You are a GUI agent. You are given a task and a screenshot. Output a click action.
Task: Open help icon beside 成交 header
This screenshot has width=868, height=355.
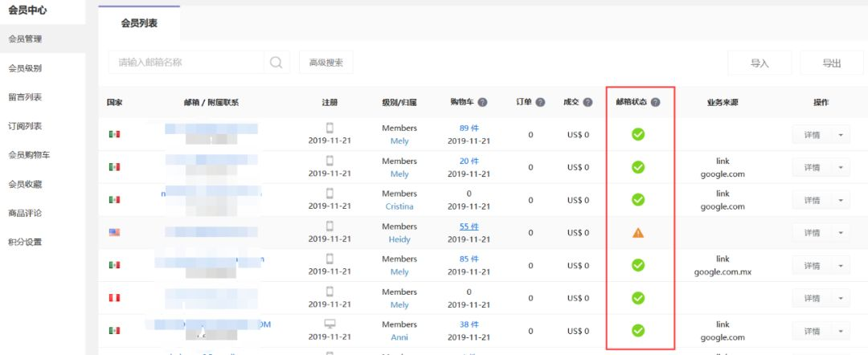[588, 102]
